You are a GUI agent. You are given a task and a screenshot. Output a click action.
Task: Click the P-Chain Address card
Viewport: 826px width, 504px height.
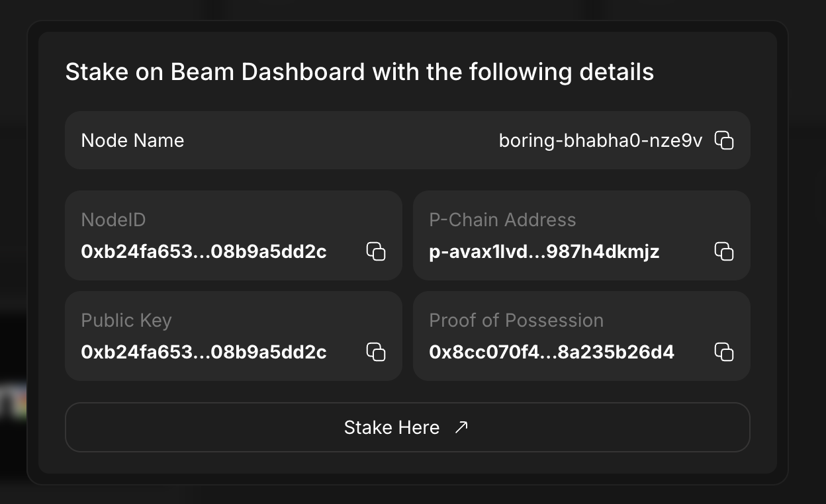tap(581, 235)
